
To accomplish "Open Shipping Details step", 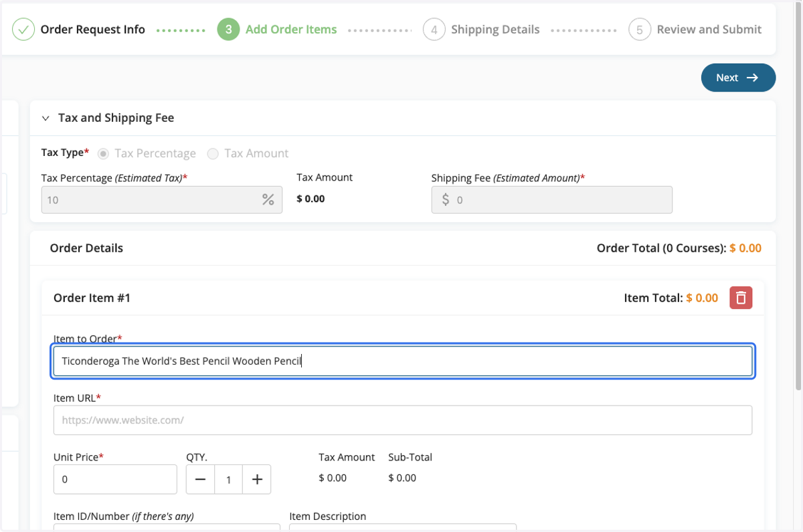I will click(x=495, y=29).
